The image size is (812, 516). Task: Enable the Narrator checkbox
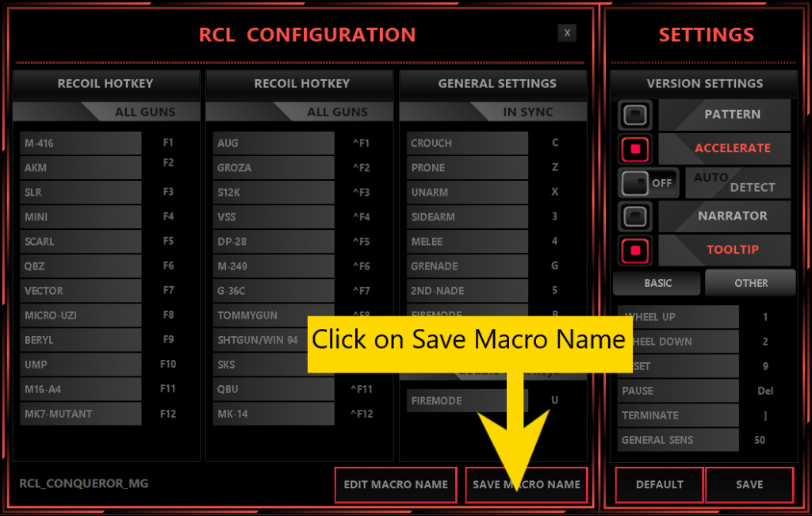pos(635,216)
